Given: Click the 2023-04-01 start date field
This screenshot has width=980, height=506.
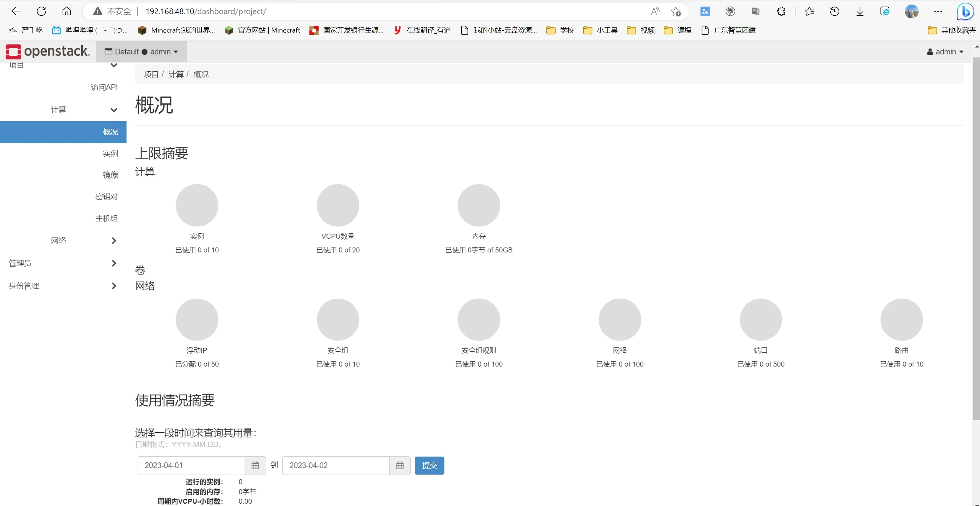Looking at the screenshot, I should coord(191,465).
